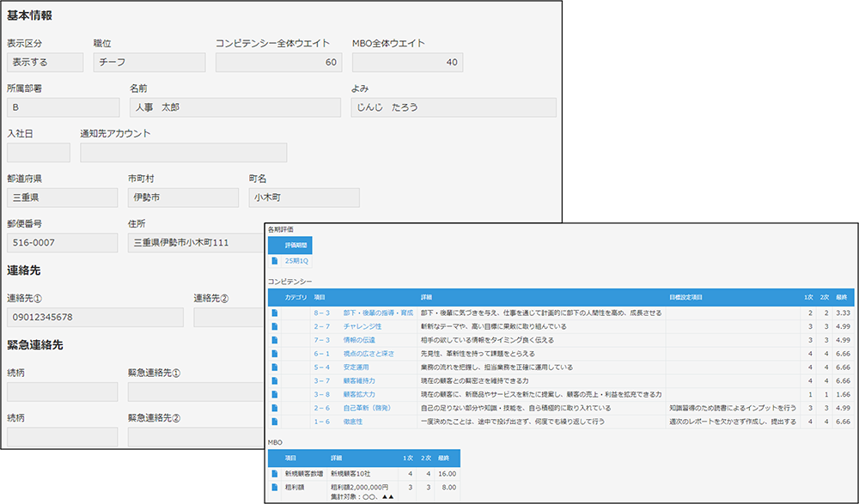
Task: Open record icon for 25期1Q evaluation
Action: pyautogui.click(x=274, y=260)
